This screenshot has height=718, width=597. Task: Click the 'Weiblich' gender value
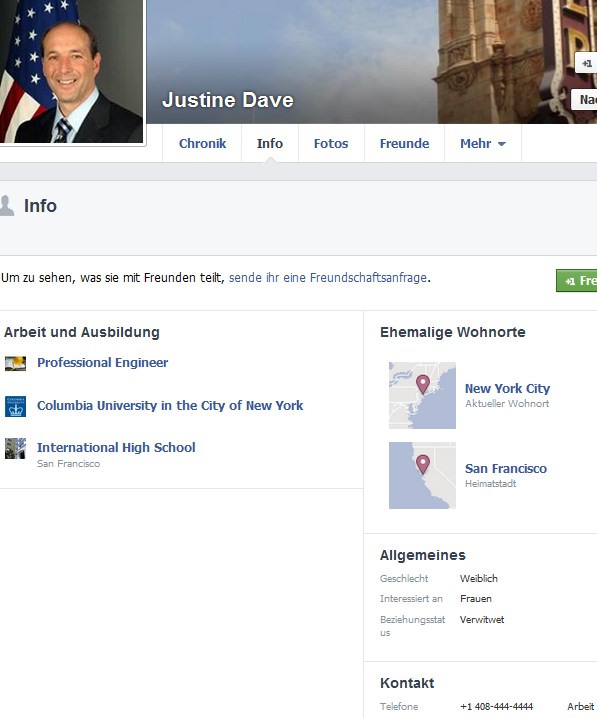pos(479,578)
